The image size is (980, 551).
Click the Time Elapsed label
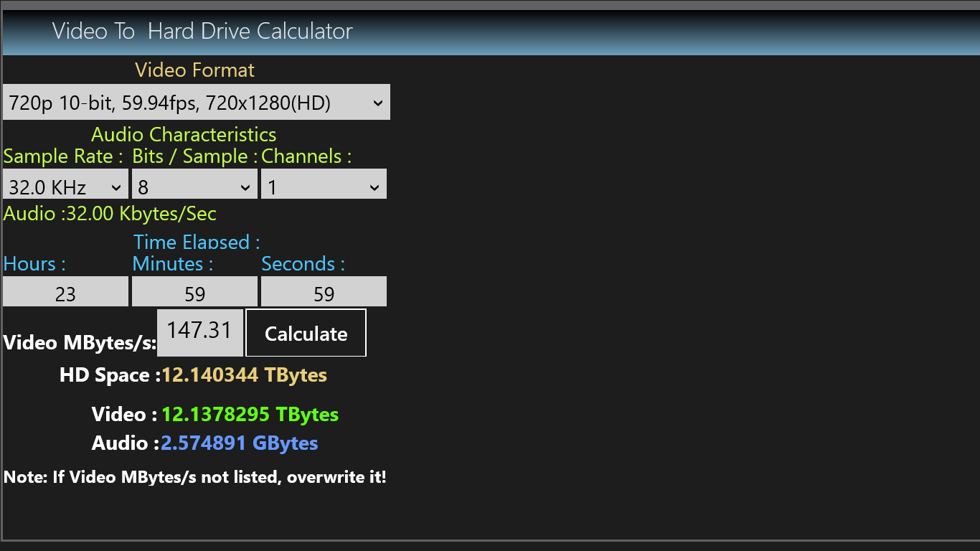pyautogui.click(x=197, y=242)
